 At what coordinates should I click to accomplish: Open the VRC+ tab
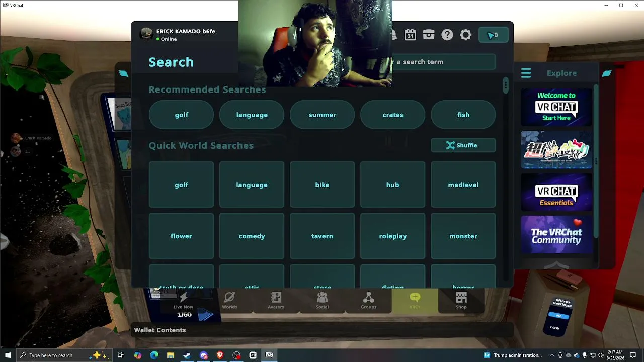415,301
